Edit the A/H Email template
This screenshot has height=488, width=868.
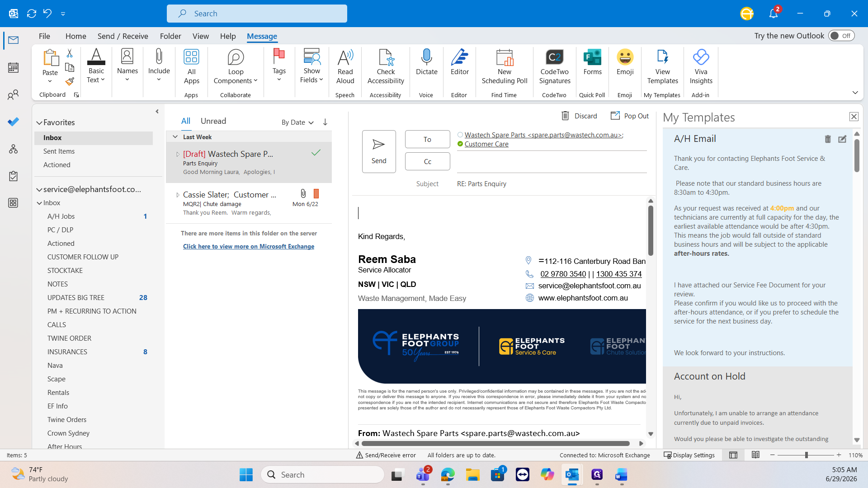pyautogui.click(x=842, y=139)
